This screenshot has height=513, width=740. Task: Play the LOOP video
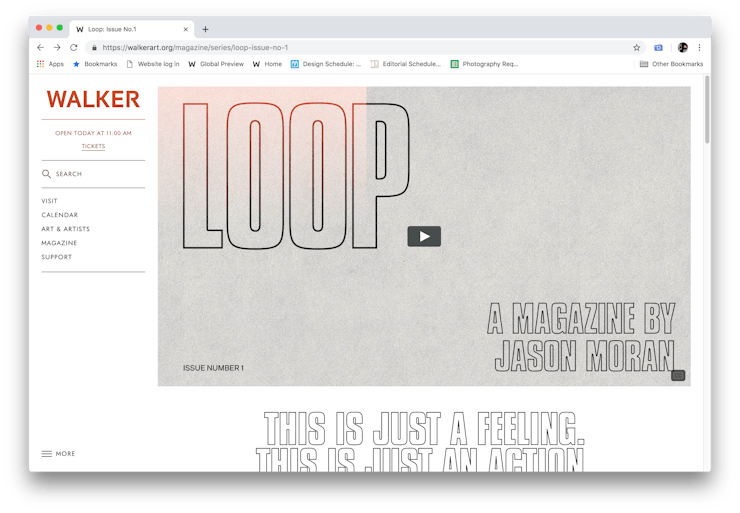tap(424, 237)
